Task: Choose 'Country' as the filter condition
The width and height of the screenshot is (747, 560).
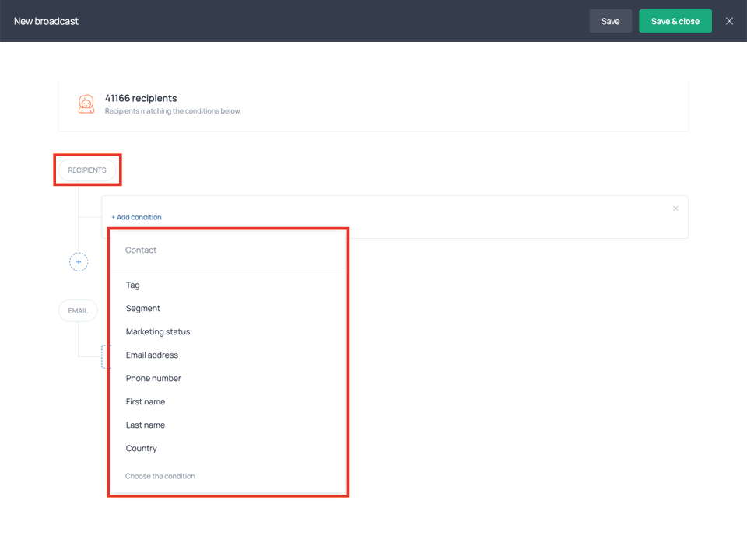Action: click(141, 448)
